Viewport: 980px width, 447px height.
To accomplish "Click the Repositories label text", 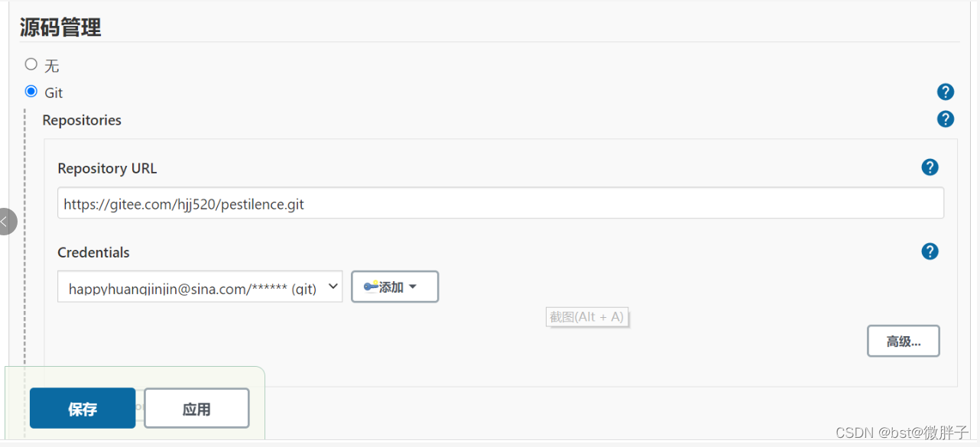I will click(82, 120).
